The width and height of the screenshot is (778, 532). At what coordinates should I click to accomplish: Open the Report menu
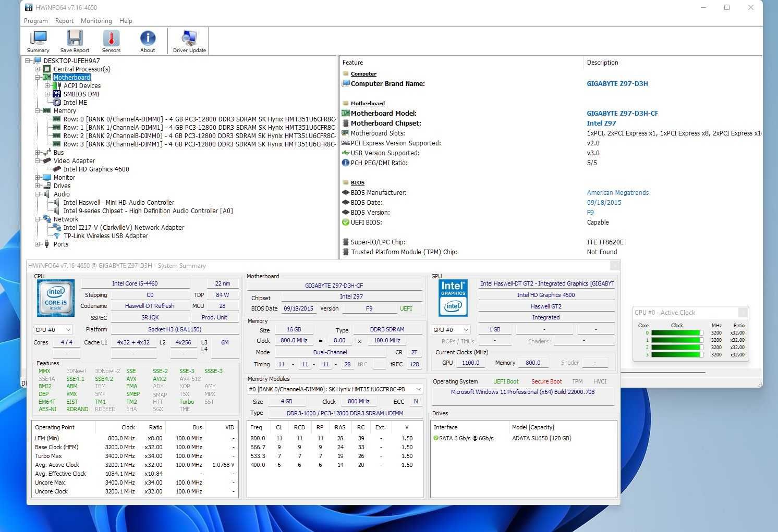[64, 21]
